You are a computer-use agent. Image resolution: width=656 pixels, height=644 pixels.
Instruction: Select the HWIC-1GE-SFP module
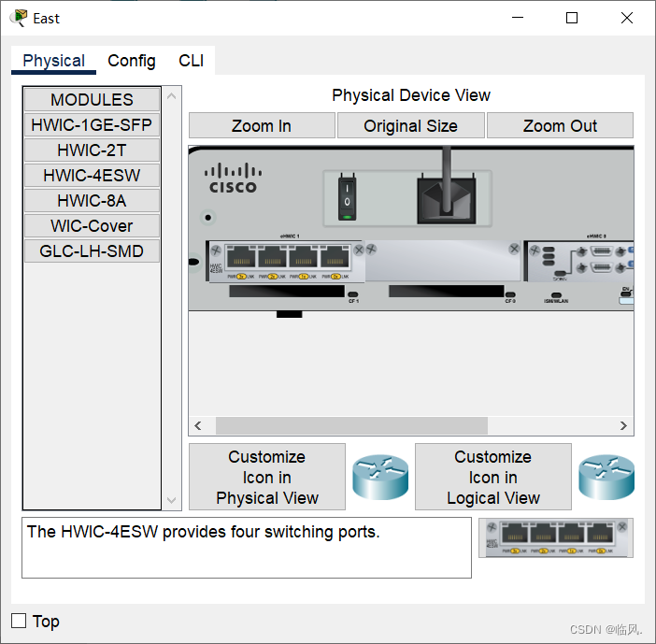coord(92,124)
